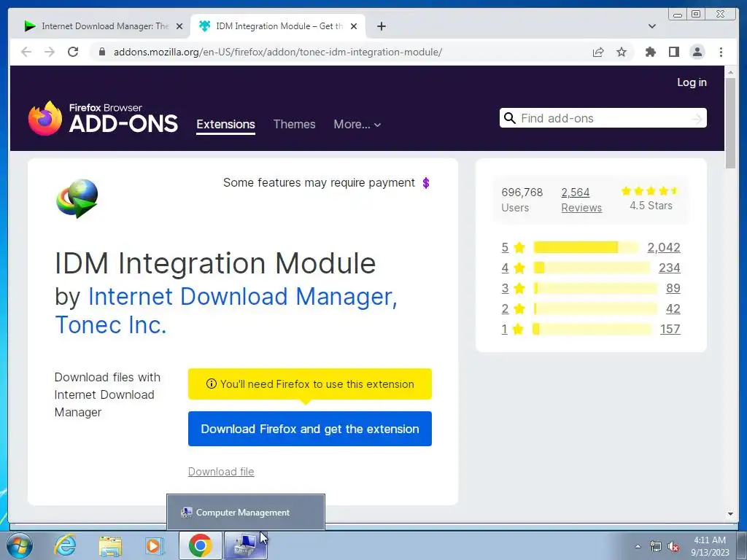Close the IDM Integration Module tab
The width and height of the screenshot is (747, 560).
[x=354, y=26]
